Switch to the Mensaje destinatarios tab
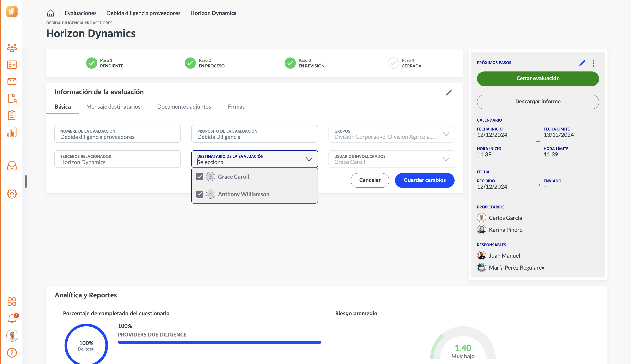This screenshot has height=364, width=631. coord(113,107)
